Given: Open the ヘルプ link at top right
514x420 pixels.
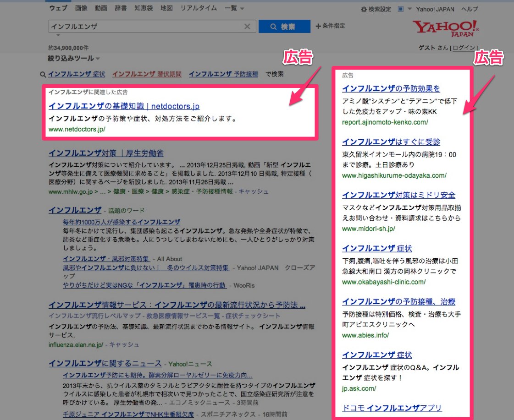Looking at the screenshot, I should pyautogui.click(x=470, y=9).
